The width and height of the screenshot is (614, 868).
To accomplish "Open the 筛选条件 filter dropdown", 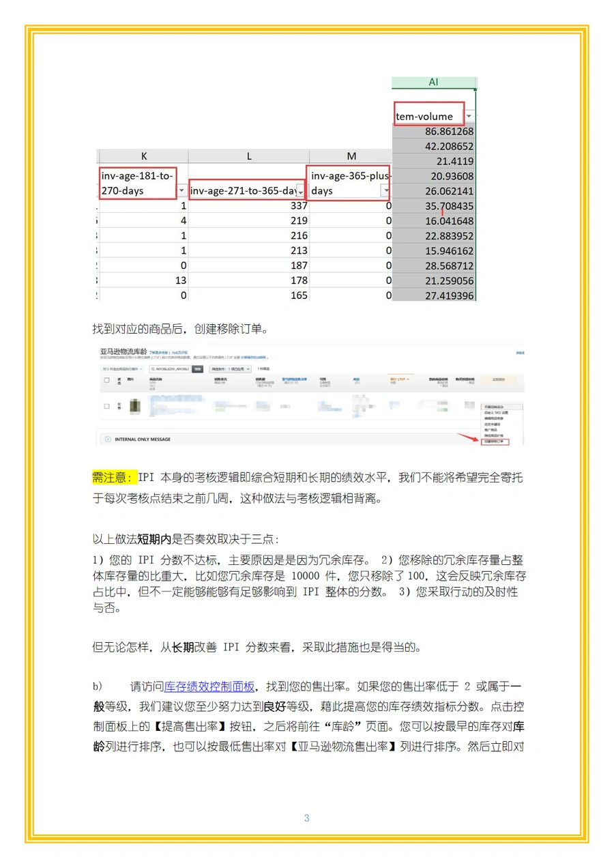I will tap(229, 368).
